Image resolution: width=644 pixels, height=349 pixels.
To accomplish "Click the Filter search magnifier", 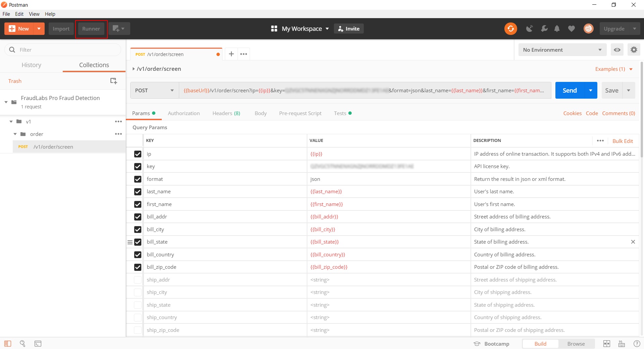I will (x=12, y=50).
